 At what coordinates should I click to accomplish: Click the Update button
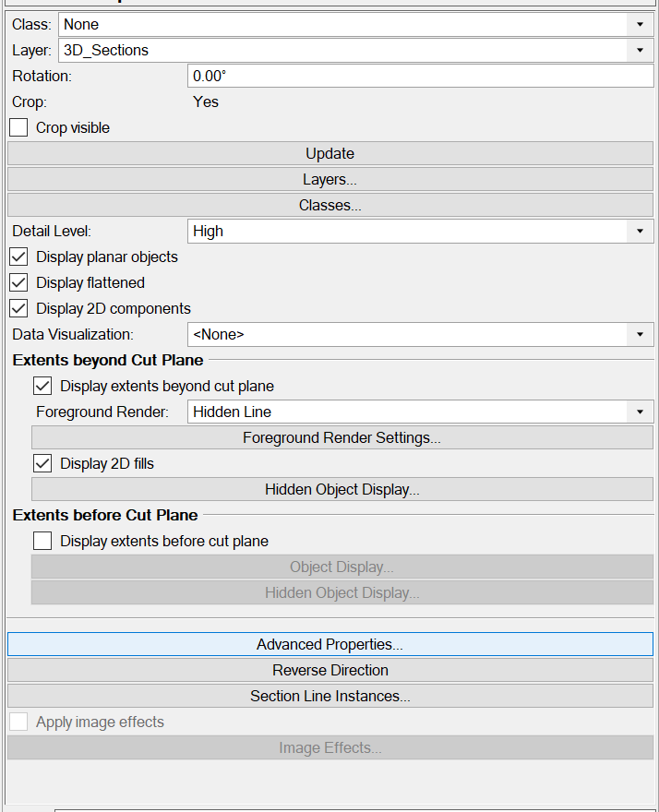point(329,153)
